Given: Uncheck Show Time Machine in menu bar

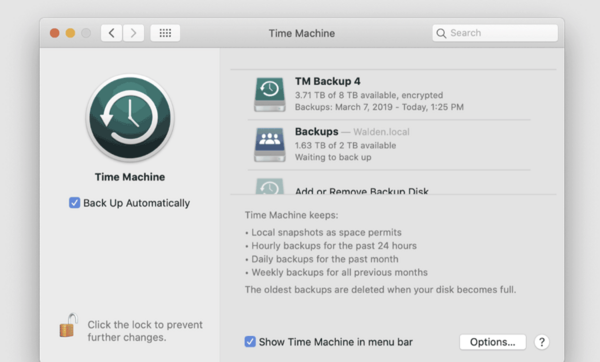Looking at the screenshot, I should point(250,341).
